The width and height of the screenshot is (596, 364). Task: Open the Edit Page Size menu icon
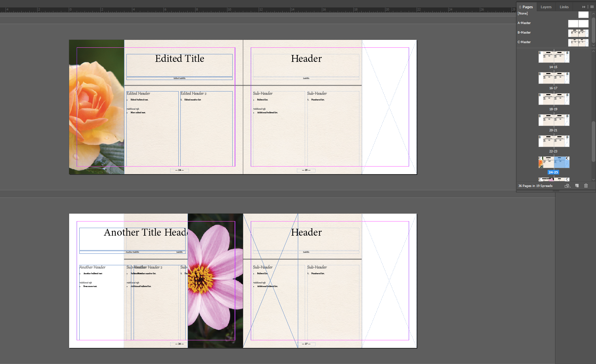[x=567, y=186]
